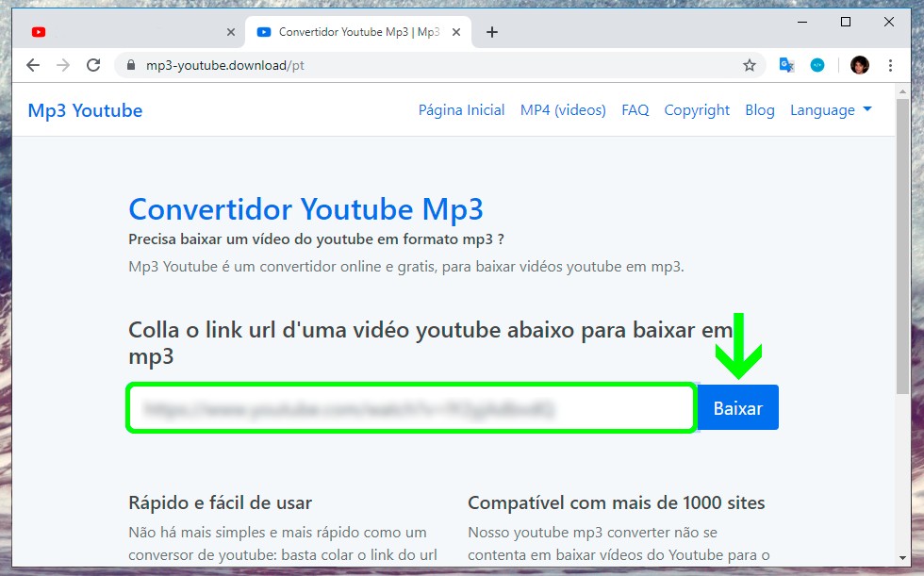Click the YouTube URL input field
924x576 pixels.
(411, 409)
